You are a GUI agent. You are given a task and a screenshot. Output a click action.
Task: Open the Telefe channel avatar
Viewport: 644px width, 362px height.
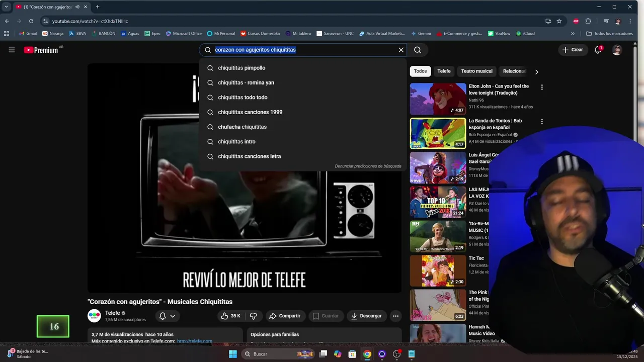[94, 316]
